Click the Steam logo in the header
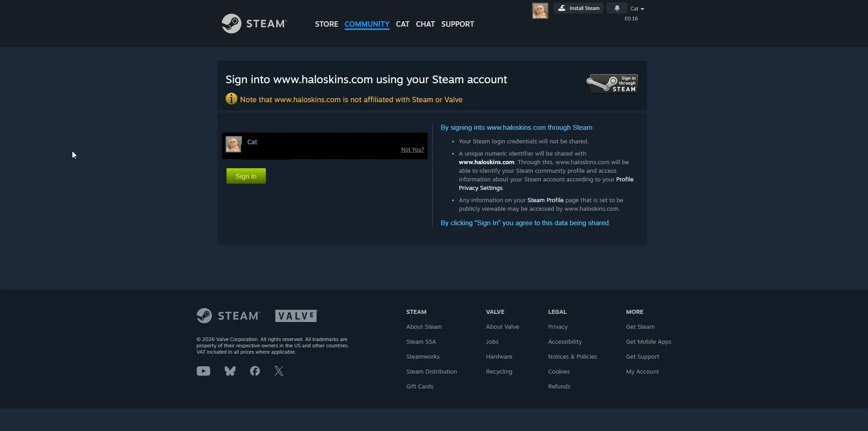The width and height of the screenshot is (868, 431). [x=254, y=24]
